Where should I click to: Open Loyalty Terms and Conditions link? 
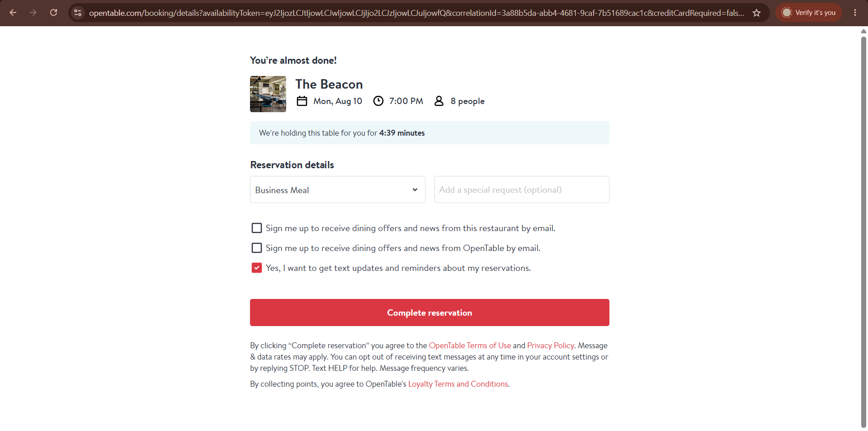point(458,384)
